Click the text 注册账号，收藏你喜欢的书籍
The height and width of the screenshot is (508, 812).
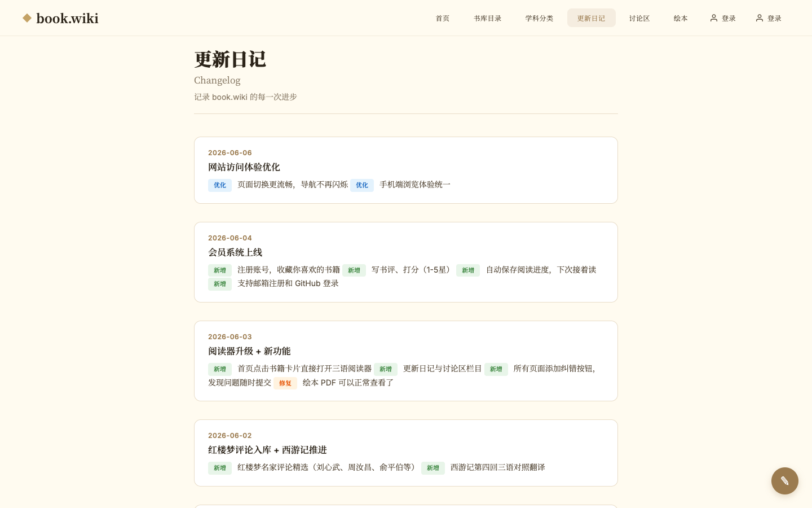click(x=289, y=270)
